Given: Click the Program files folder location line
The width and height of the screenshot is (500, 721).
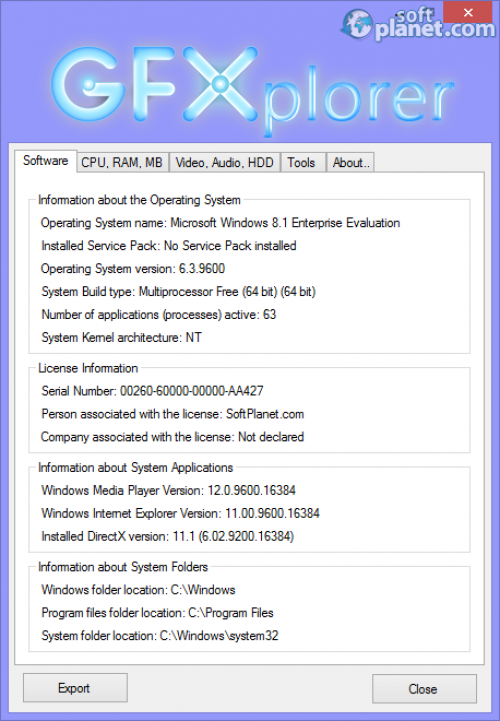Looking at the screenshot, I should click(x=157, y=613).
